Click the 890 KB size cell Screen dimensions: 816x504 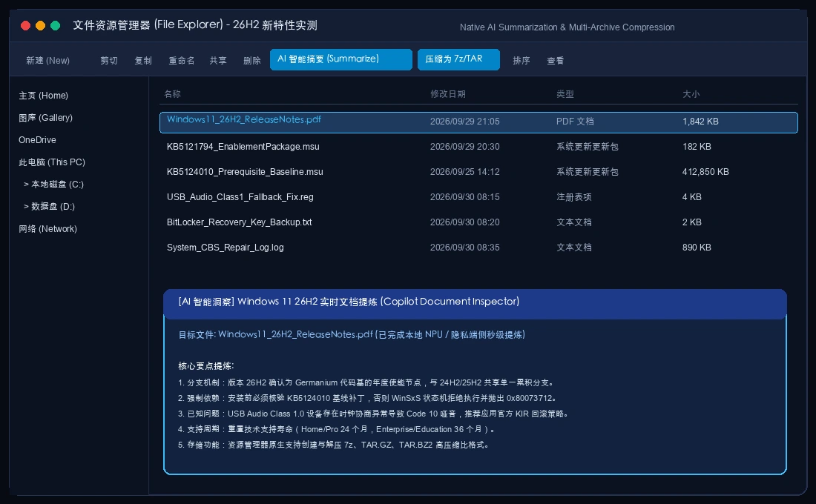point(697,248)
